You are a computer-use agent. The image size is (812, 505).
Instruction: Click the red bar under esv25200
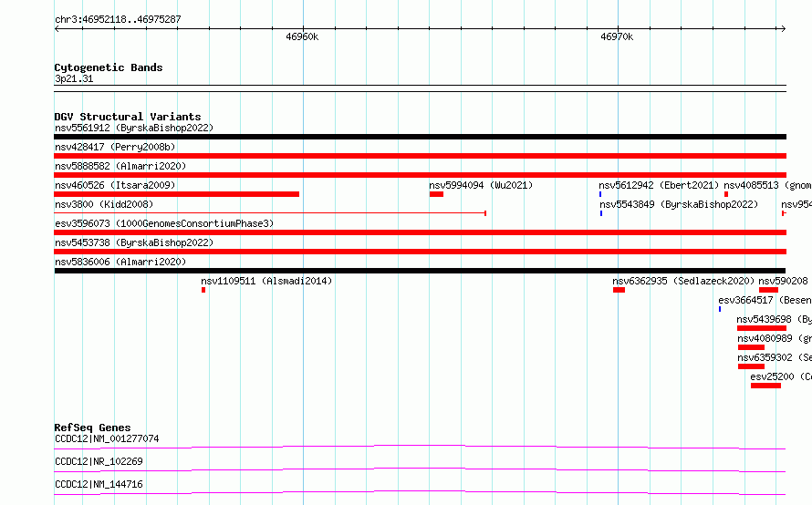pyautogui.click(x=765, y=386)
